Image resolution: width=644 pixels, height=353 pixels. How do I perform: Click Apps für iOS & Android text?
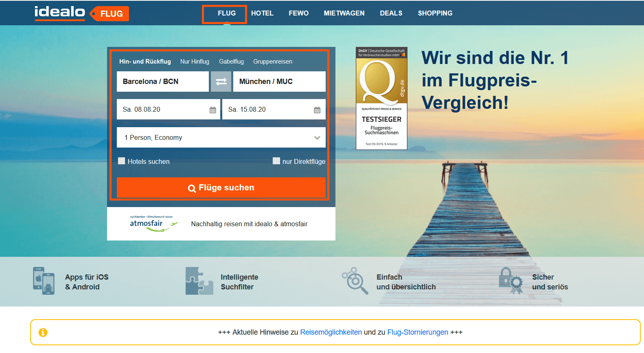click(87, 282)
